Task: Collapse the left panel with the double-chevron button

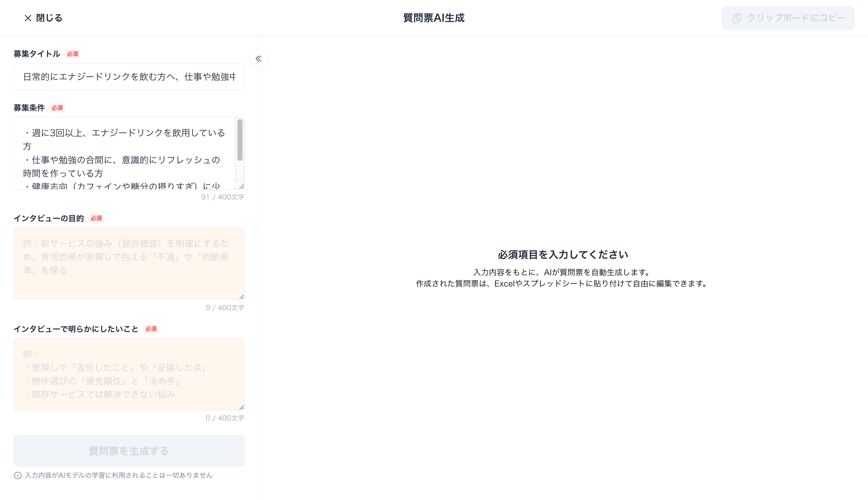Action: 258,59
